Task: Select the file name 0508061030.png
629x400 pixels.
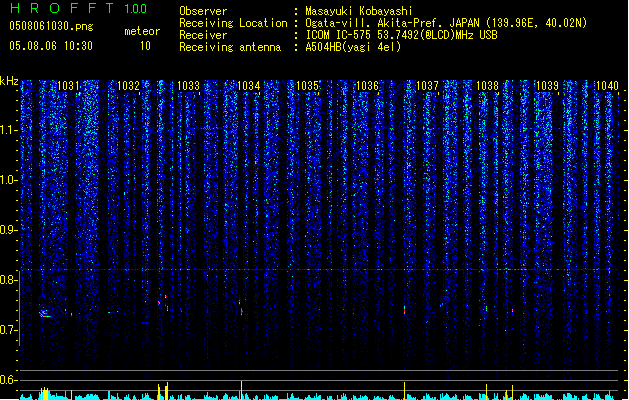Action: tap(51, 26)
